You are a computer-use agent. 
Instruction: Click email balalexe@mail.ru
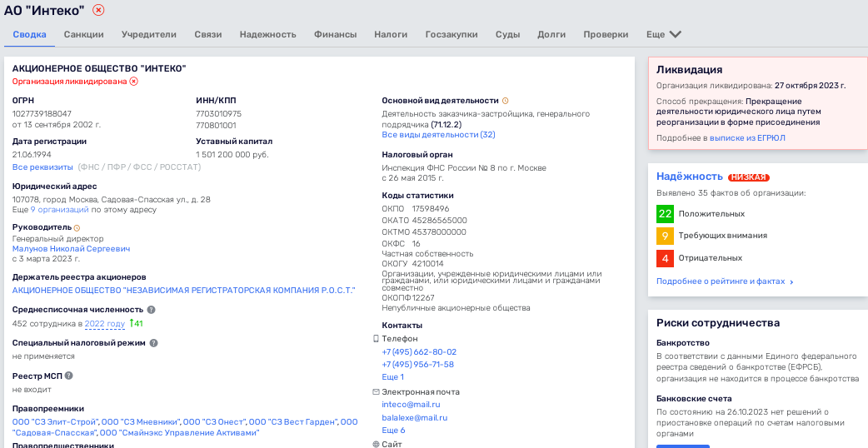pos(415,417)
